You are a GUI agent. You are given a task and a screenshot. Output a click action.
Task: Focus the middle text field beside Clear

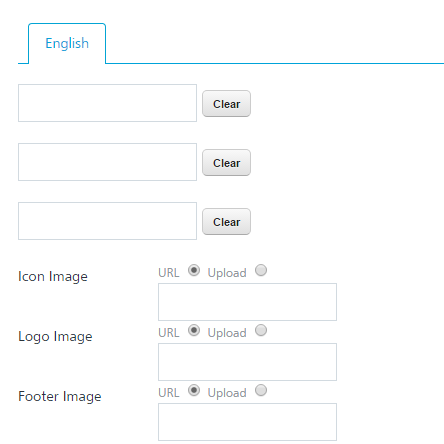[x=107, y=162]
